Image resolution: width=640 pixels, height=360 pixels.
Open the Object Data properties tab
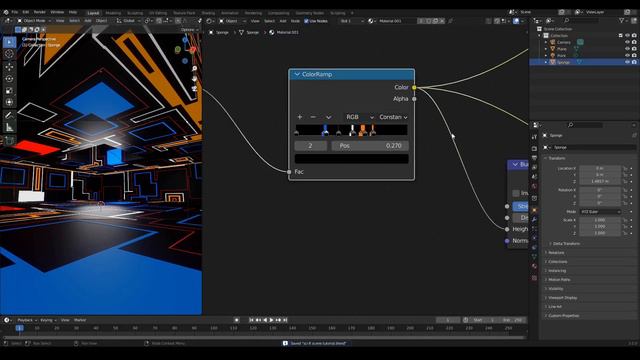coord(534,257)
